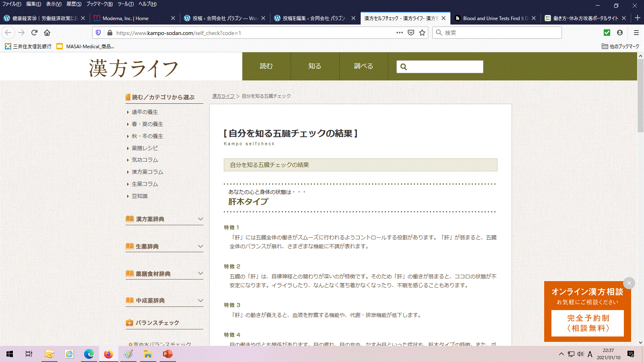Open the 表示 menu
This screenshot has height=362, width=644.
pyautogui.click(x=54, y=4)
